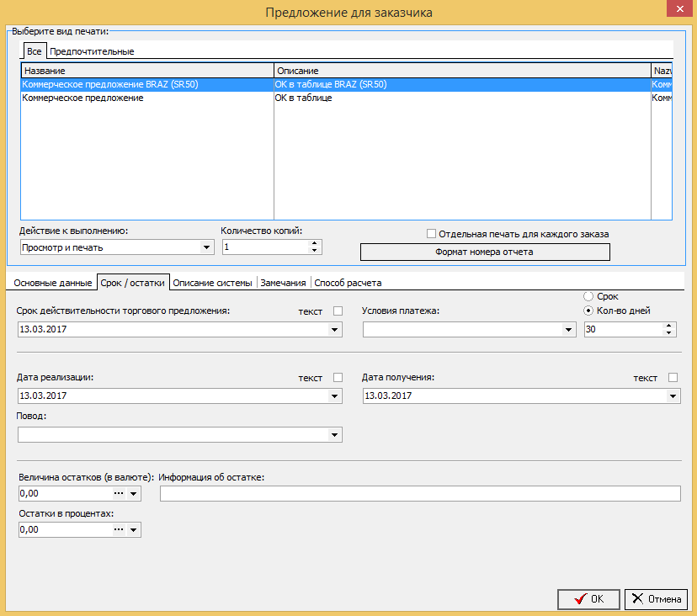Increase Количество копий with up arrow
This screenshot has height=616, width=697.
coord(314,243)
